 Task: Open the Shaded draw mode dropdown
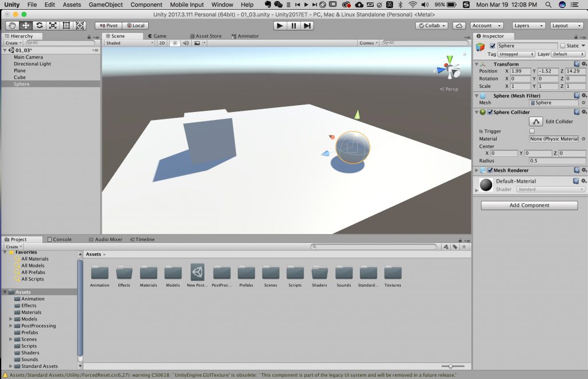pos(129,43)
